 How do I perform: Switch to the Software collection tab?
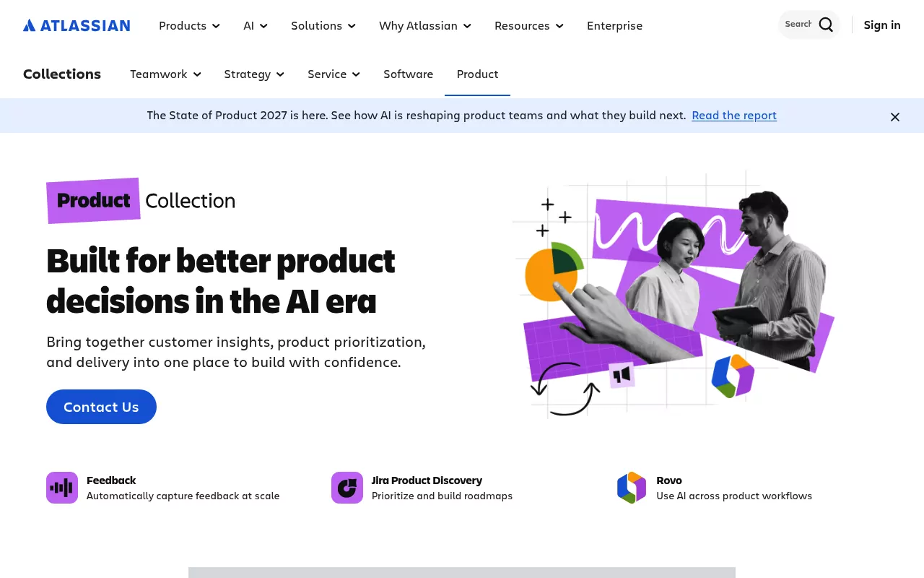coord(408,74)
